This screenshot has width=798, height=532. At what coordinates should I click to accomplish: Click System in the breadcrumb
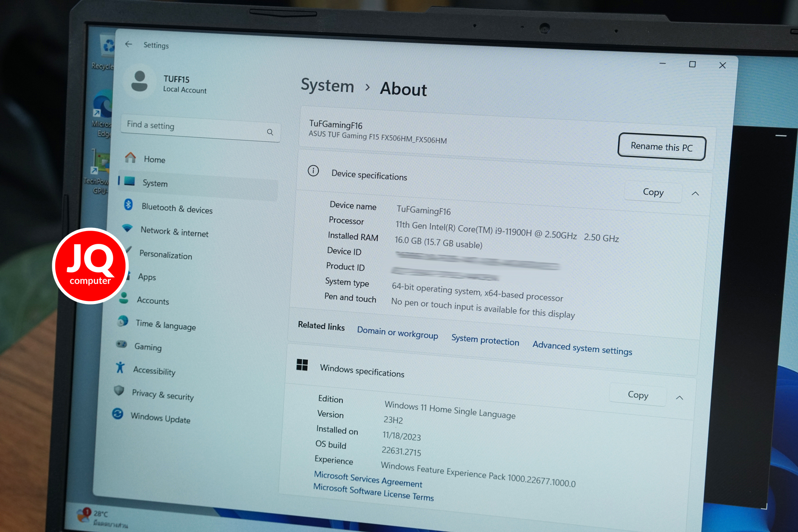[328, 85]
